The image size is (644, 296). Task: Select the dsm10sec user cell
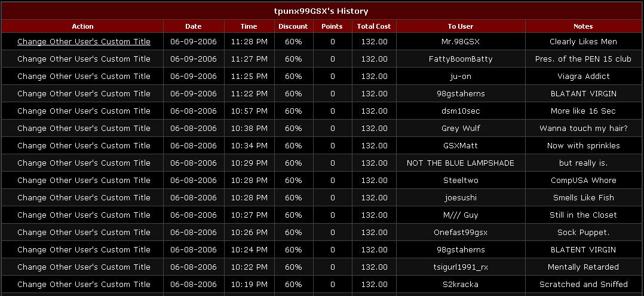point(461,111)
